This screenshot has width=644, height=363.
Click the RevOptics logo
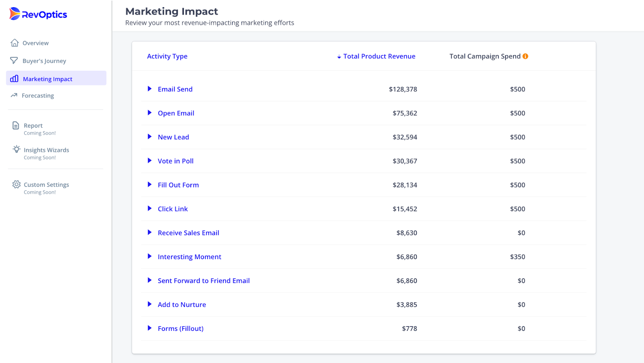(x=38, y=14)
